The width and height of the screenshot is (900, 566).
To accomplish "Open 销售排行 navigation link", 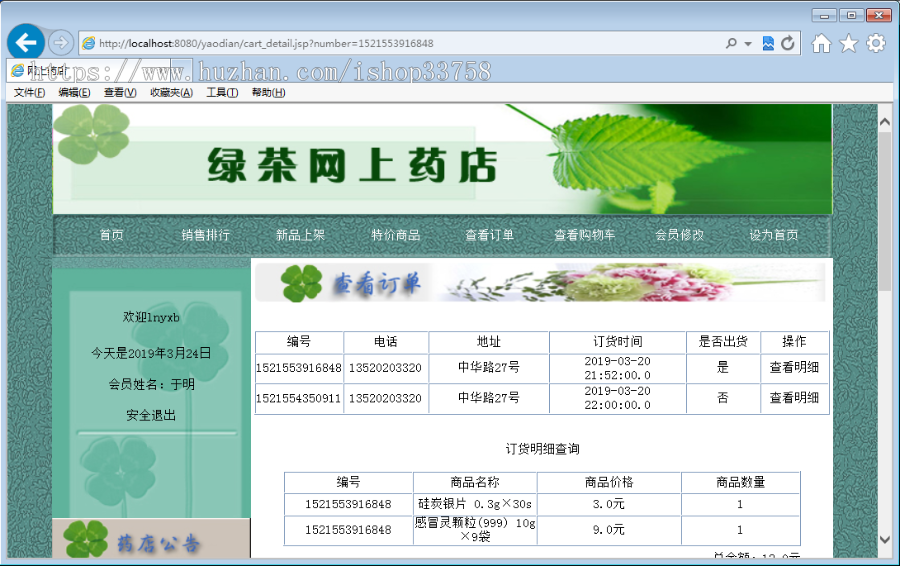I will pos(205,235).
